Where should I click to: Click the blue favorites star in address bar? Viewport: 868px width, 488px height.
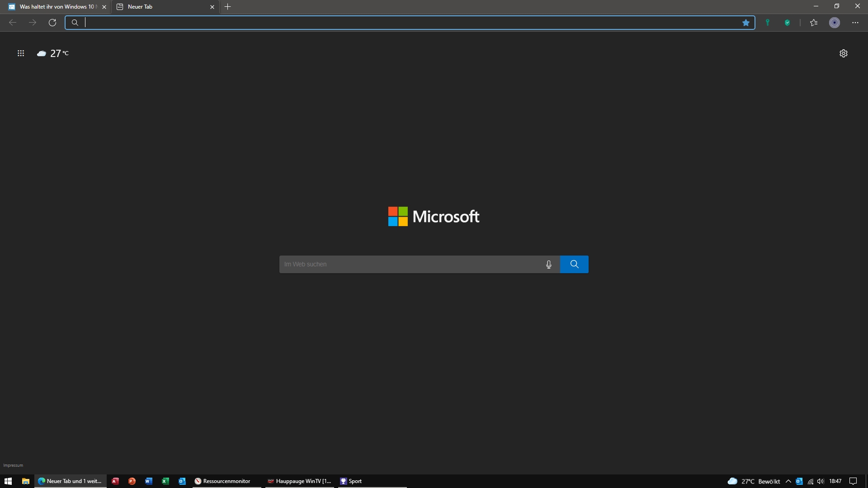pos(746,23)
